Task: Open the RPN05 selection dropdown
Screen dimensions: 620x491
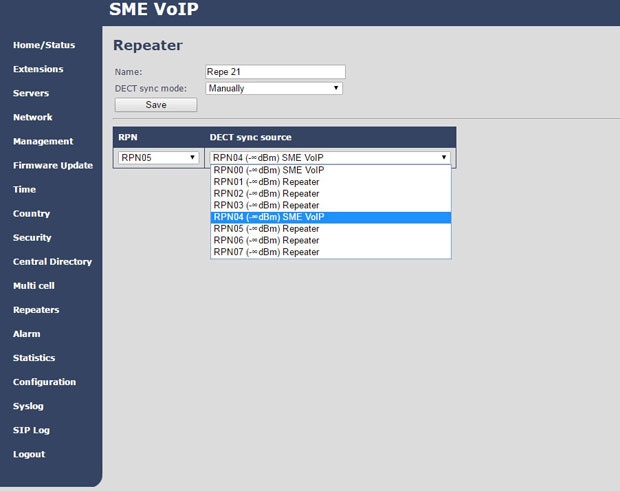Action: coord(158,157)
